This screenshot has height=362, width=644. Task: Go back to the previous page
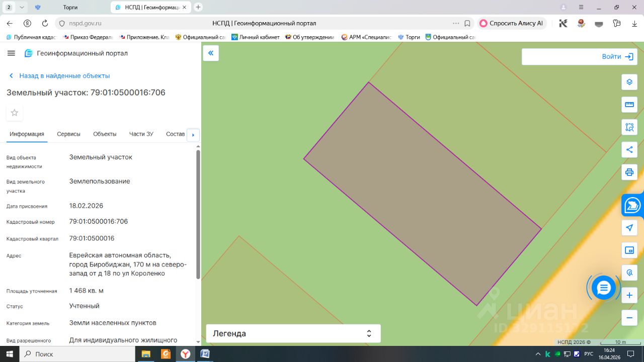(x=10, y=23)
